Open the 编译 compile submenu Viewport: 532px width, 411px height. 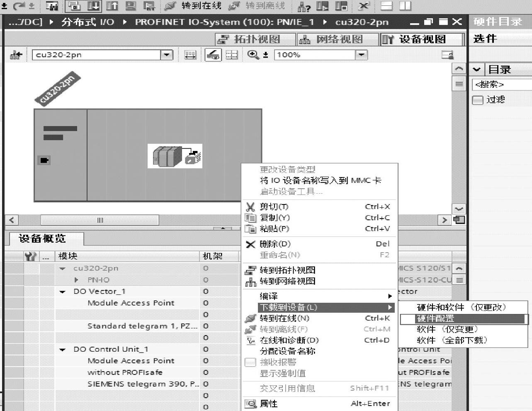(x=319, y=296)
